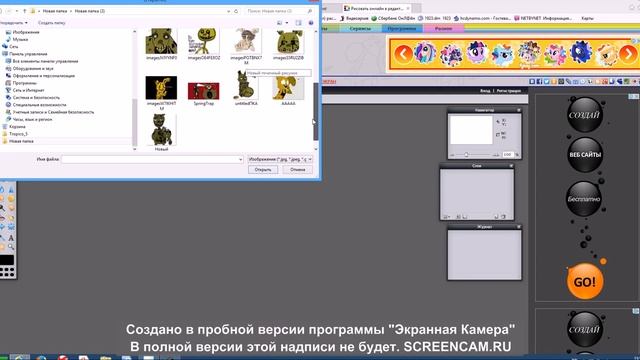The image size is (640, 360).
Task: Click the delete layer trash icon in Слои panel
Action: [504, 217]
